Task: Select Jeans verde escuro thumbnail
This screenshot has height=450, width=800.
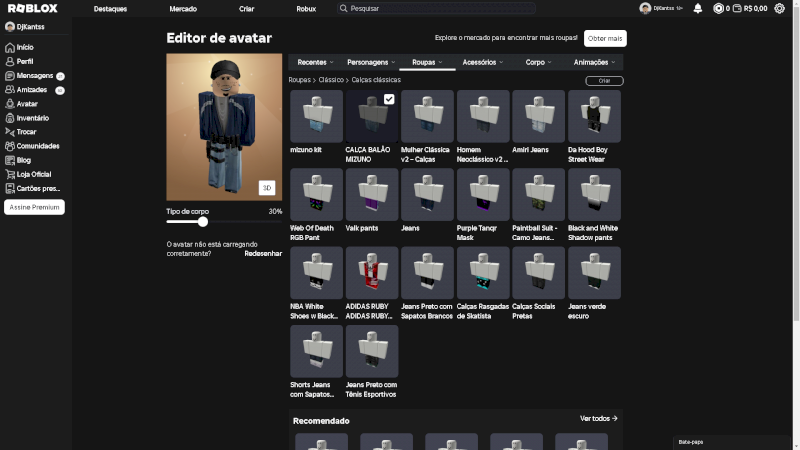Action: 594,273
